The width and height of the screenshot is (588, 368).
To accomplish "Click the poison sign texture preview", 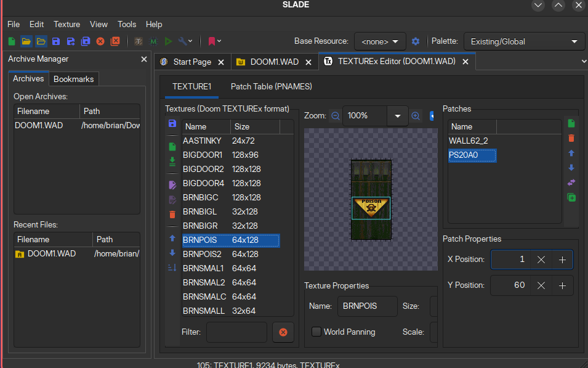I will 371,208.
